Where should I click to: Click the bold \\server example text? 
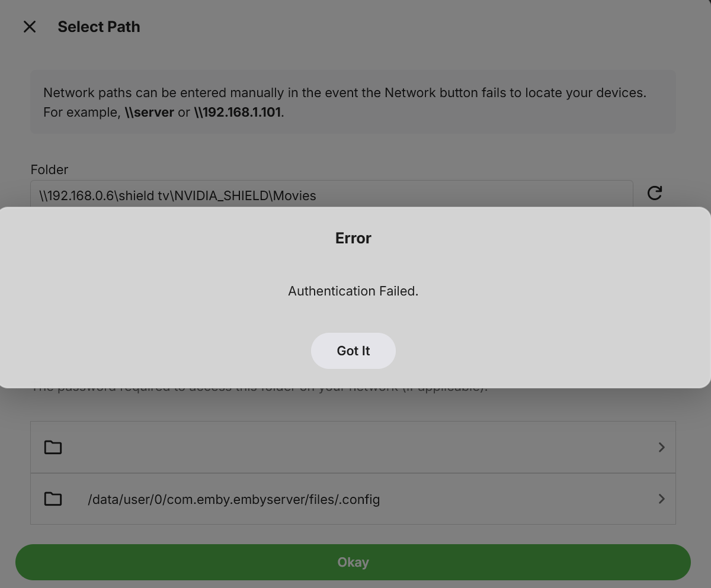(x=149, y=112)
